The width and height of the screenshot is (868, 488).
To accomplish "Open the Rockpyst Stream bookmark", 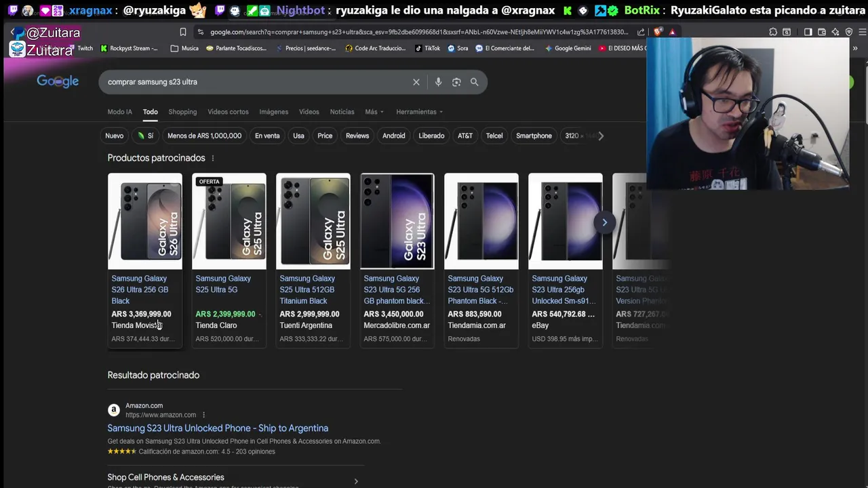I will click(x=129, y=48).
